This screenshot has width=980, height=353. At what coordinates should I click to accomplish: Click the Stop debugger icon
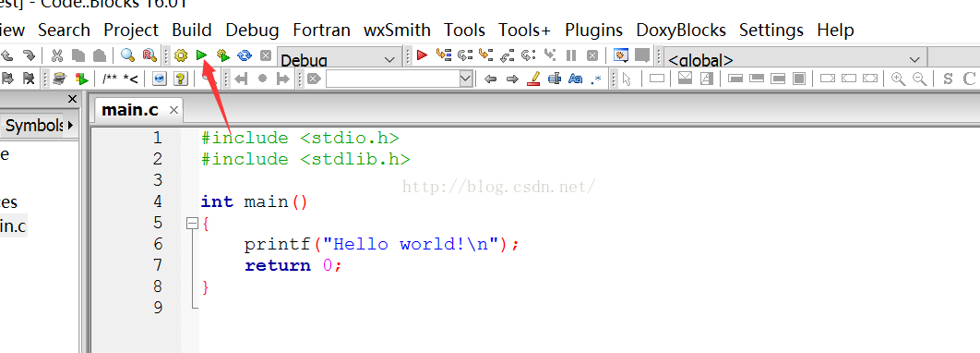[x=592, y=55]
